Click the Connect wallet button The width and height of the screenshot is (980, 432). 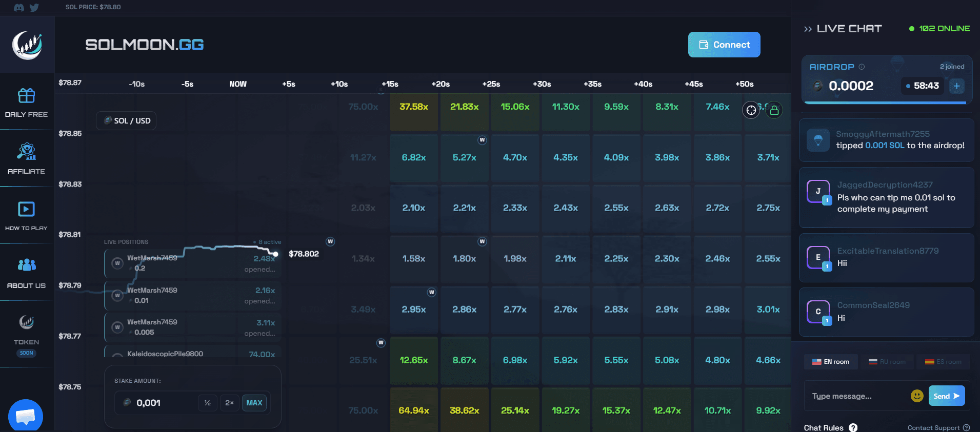click(x=724, y=45)
